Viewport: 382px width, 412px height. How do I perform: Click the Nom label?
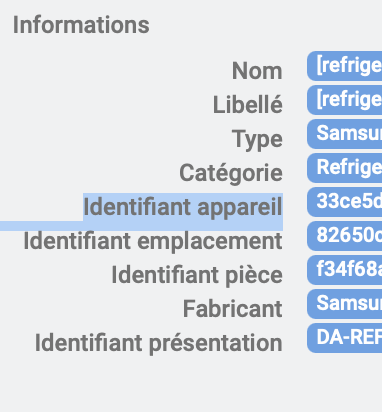(257, 71)
